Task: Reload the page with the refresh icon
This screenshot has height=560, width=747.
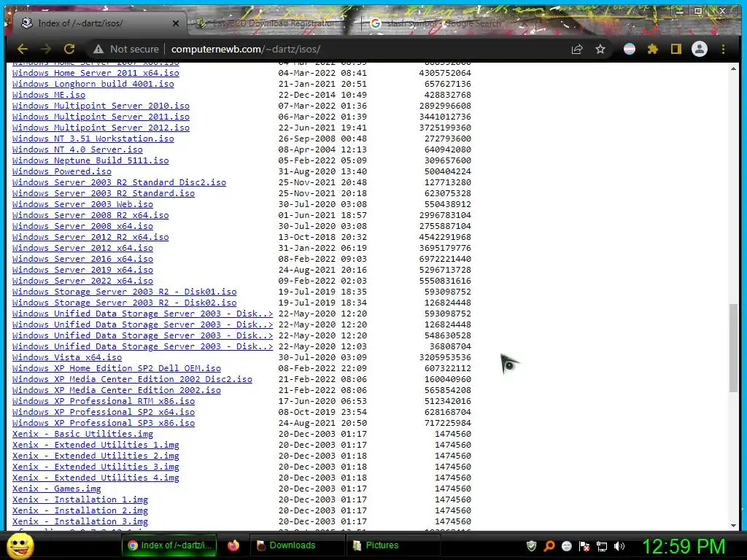Action: pyautogui.click(x=69, y=49)
